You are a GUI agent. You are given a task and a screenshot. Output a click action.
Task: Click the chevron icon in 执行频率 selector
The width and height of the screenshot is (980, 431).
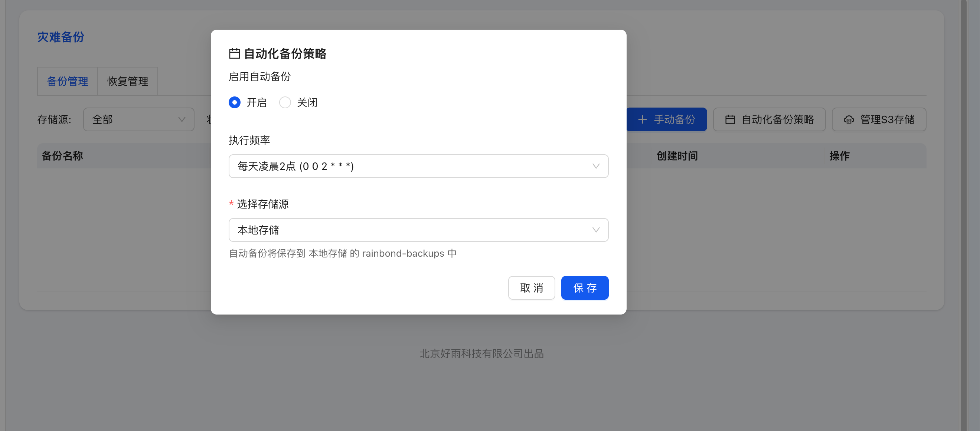[x=596, y=166]
